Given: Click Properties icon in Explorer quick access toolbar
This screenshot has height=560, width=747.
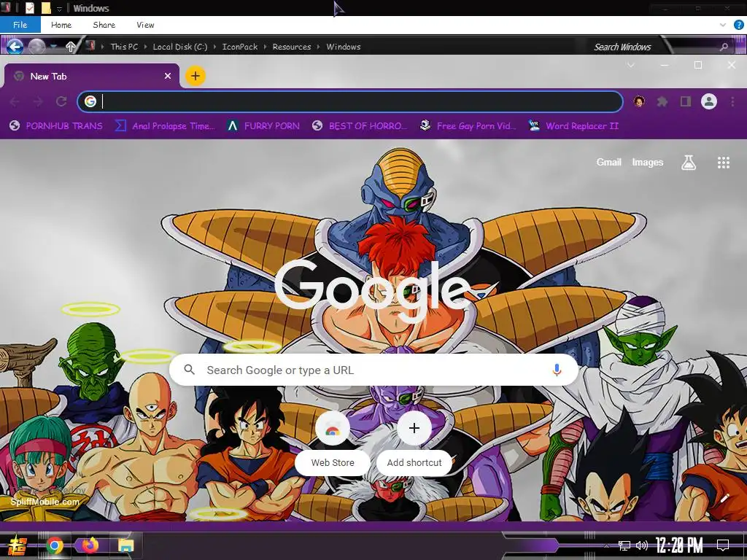Looking at the screenshot, I should coord(30,8).
